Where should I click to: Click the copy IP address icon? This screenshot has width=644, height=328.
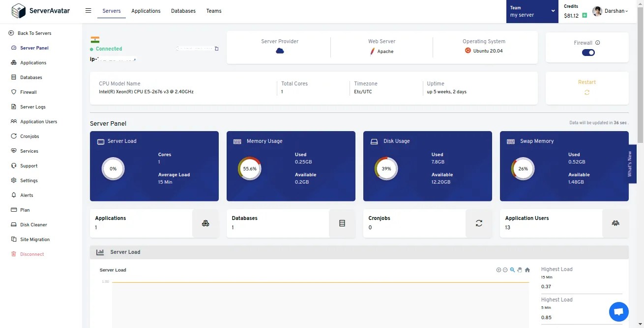(x=217, y=49)
